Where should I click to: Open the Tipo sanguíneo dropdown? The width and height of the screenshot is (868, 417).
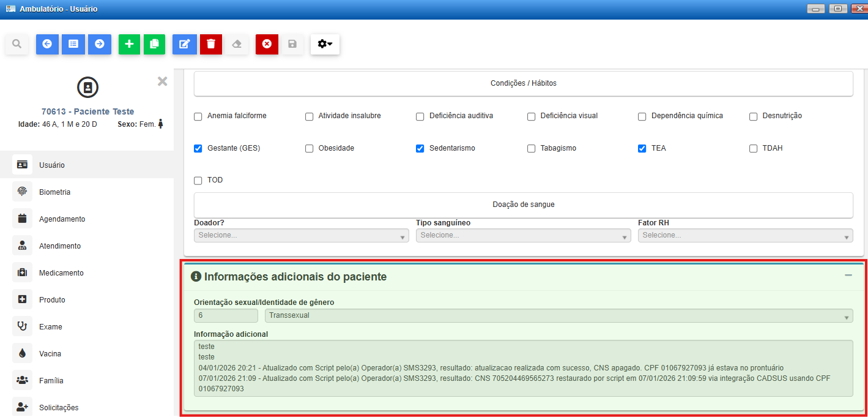click(524, 236)
